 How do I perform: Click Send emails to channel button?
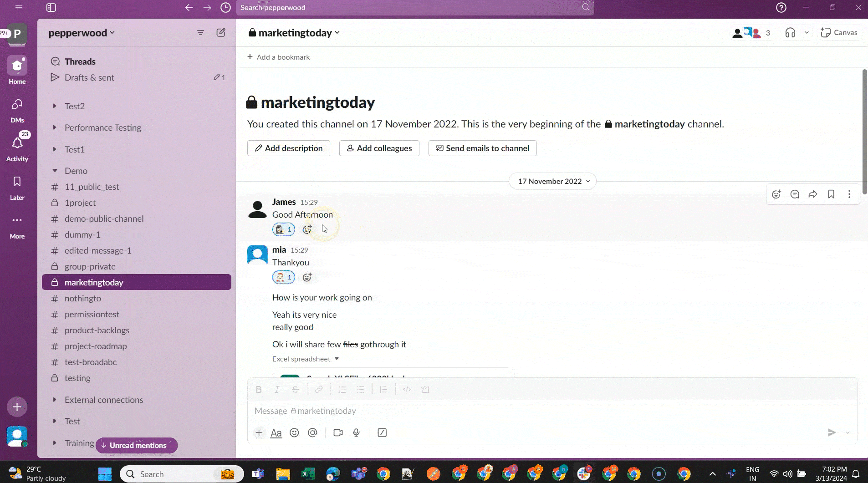[x=482, y=148]
